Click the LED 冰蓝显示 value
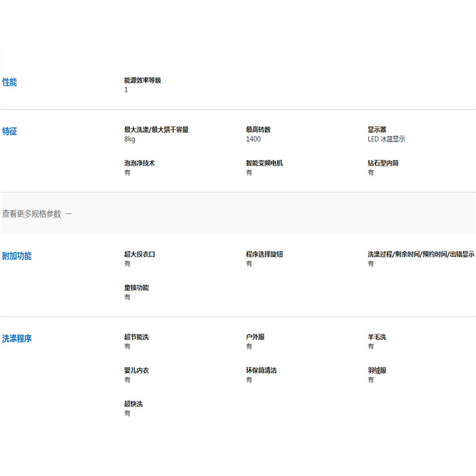This screenshot has width=476, height=476. [x=386, y=139]
